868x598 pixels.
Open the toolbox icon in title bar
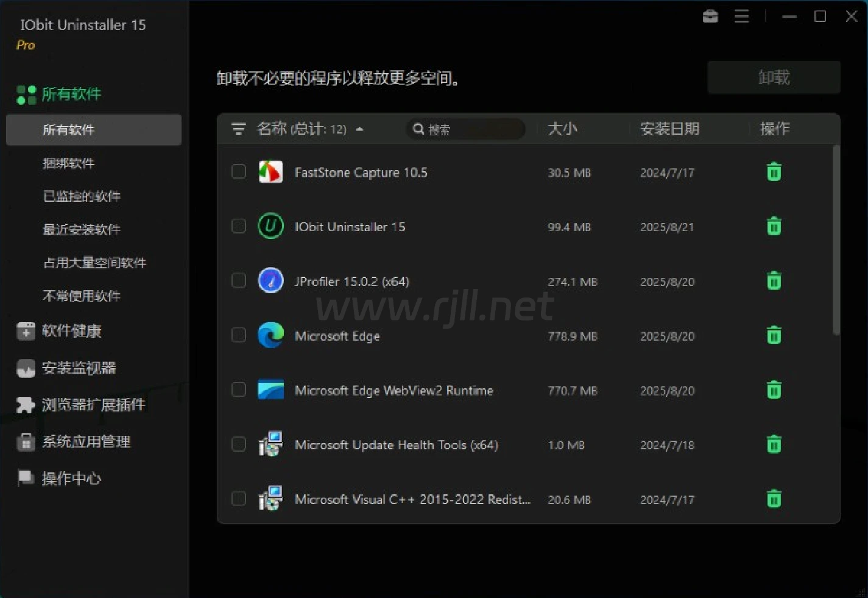pos(710,16)
